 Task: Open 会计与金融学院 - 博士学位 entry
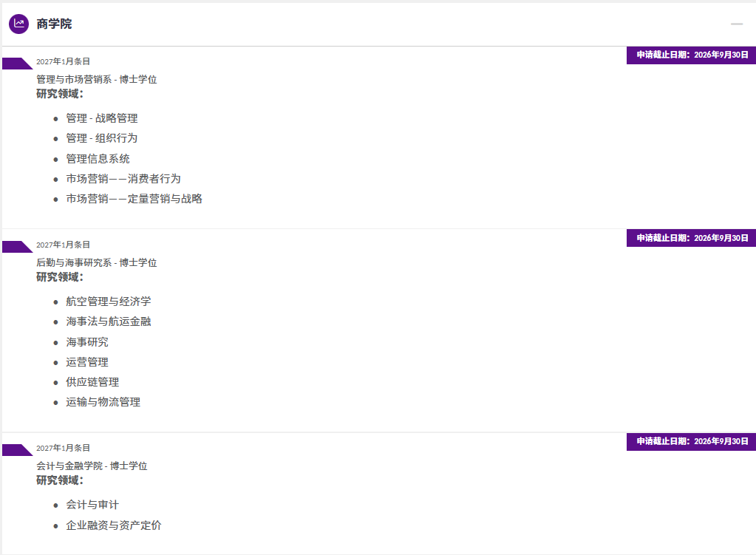(92, 466)
